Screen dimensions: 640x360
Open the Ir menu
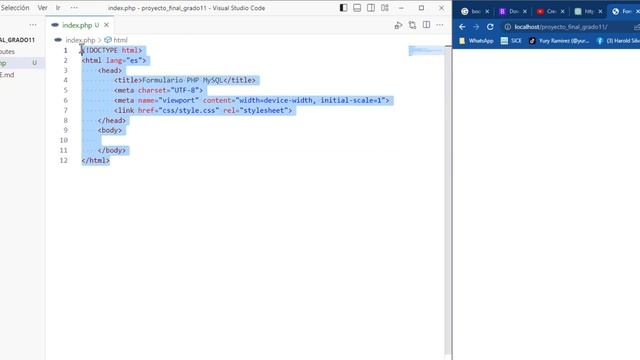coord(58,8)
